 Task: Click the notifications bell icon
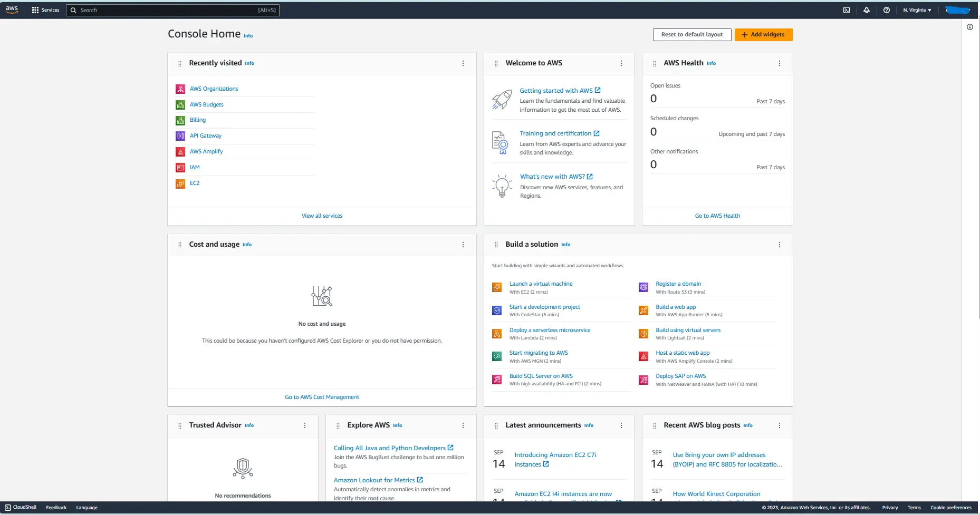pyautogui.click(x=867, y=10)
